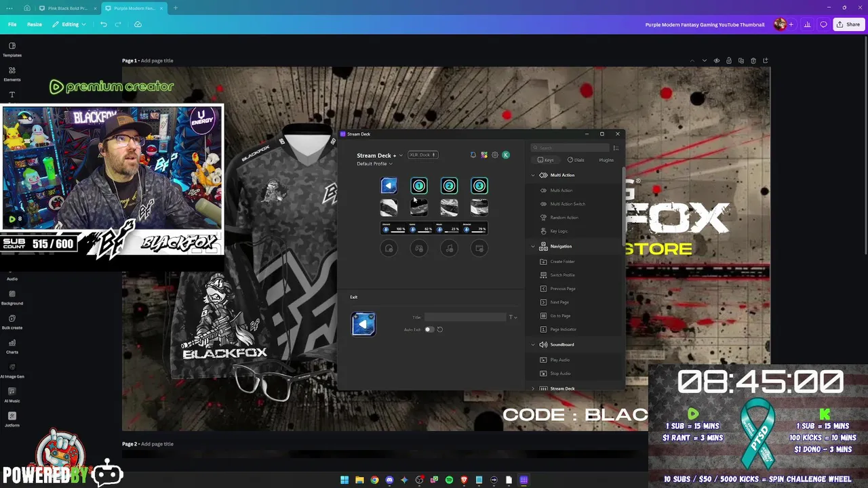Open the Canva Resize menu
Image resolution: width=868 pixels, height=488 pixels.
pos(35,24)
